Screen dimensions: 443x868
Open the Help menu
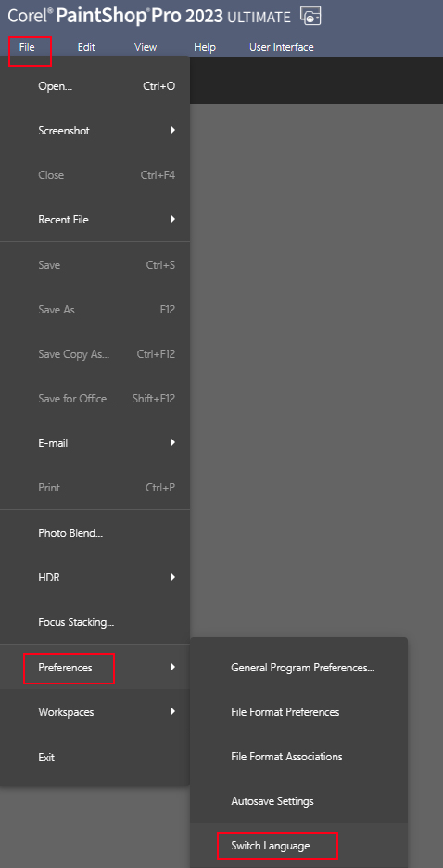[x=205, y=47]
